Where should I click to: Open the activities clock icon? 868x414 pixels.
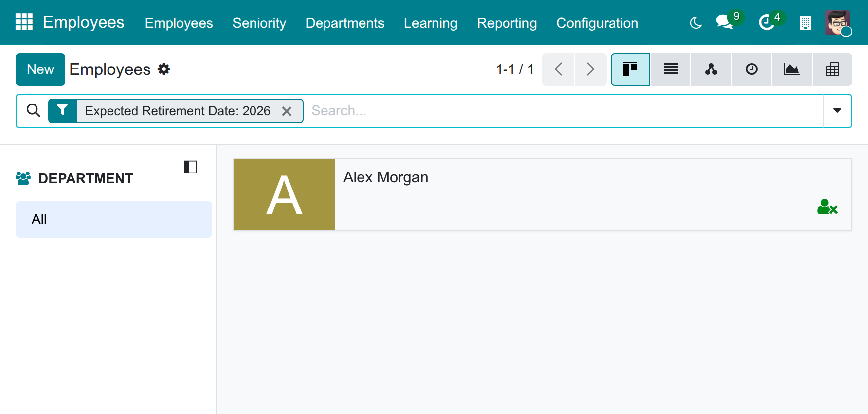tap(766, 22)
